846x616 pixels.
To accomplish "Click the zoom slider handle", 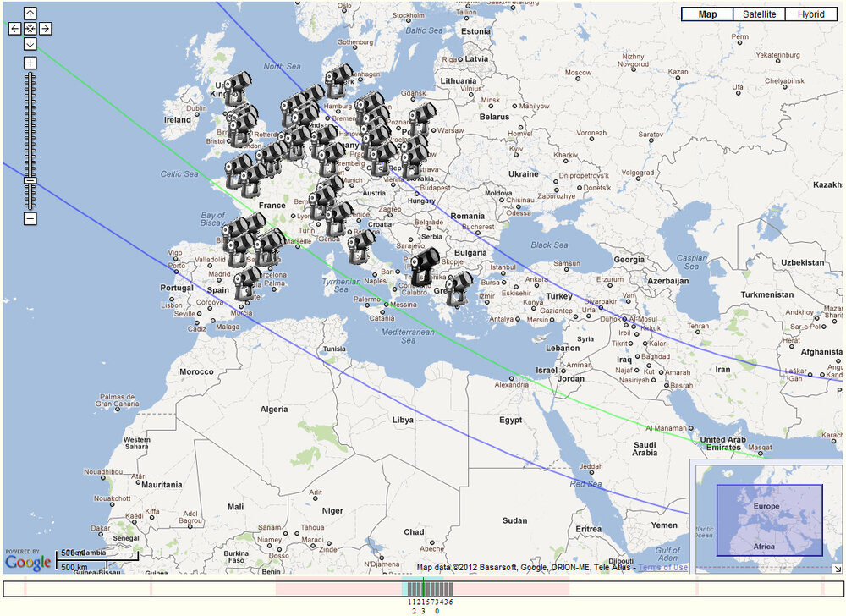I will (30, 180).
